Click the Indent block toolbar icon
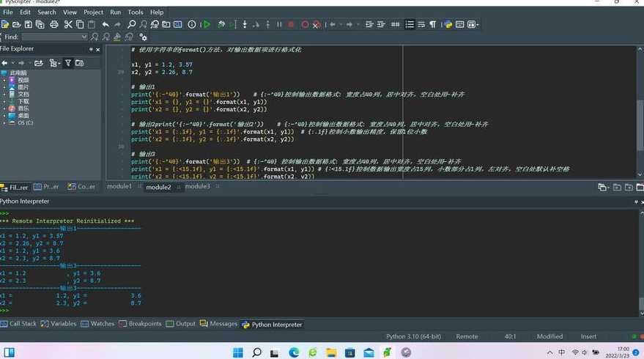 [369, 25]
